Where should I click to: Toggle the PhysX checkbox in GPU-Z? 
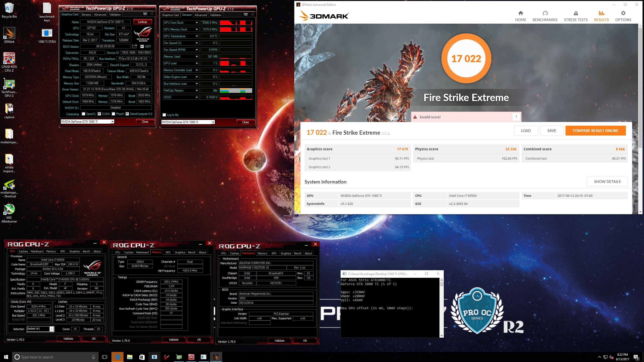coord(113,114)
